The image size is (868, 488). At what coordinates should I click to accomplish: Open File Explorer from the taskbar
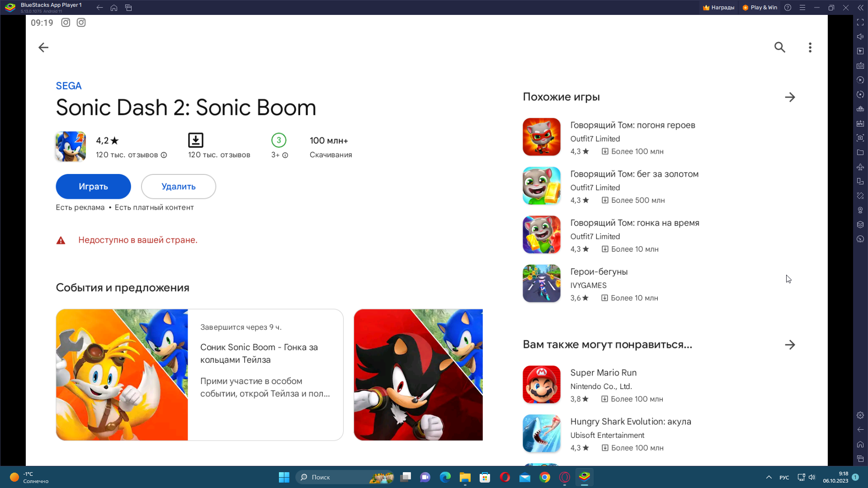click(x=465, y=477)
